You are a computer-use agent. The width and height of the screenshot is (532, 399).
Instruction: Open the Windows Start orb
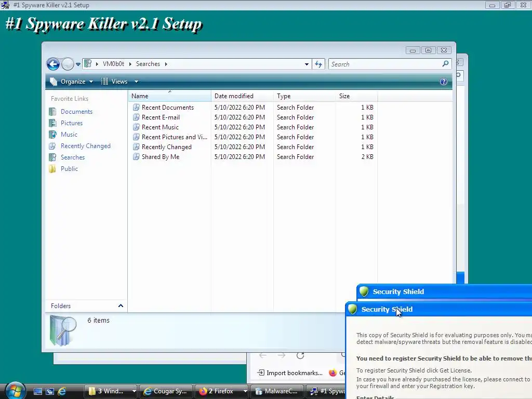pyautogui.click(x=15, y=391)
